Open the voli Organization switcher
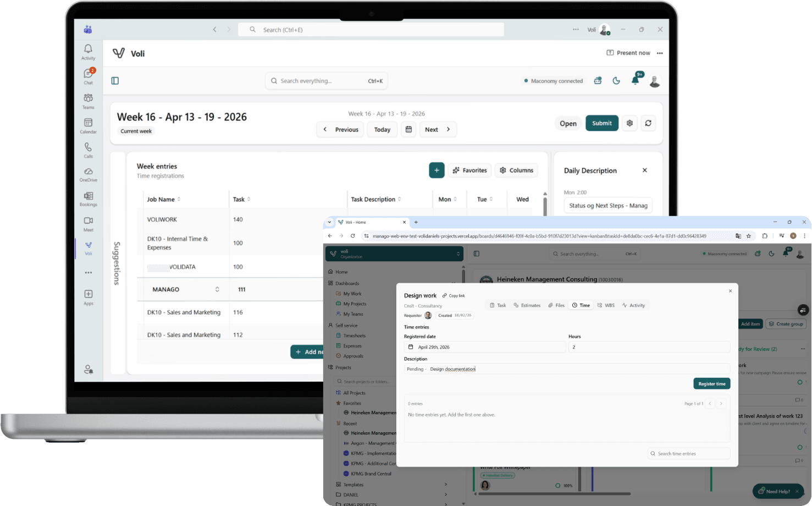 tap(394, 254)
